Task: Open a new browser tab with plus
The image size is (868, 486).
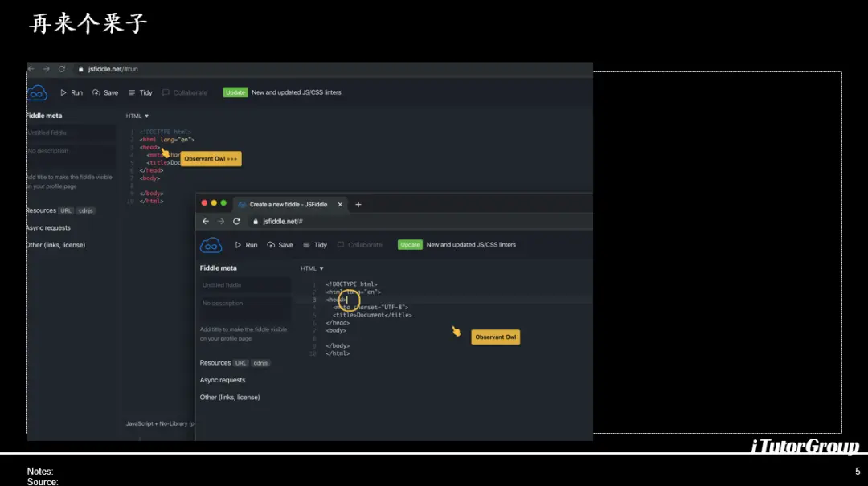Action: (358, 204)
